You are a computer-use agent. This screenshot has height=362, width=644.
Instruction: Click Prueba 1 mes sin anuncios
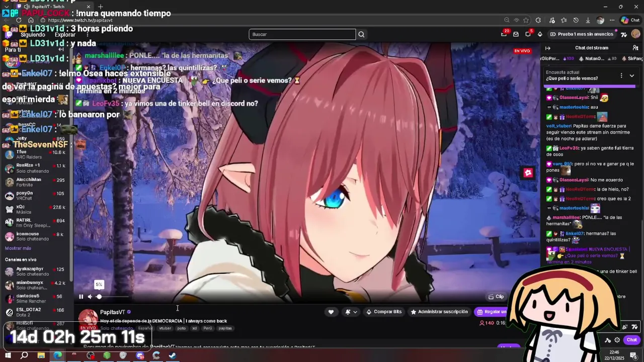click(581, 34)
